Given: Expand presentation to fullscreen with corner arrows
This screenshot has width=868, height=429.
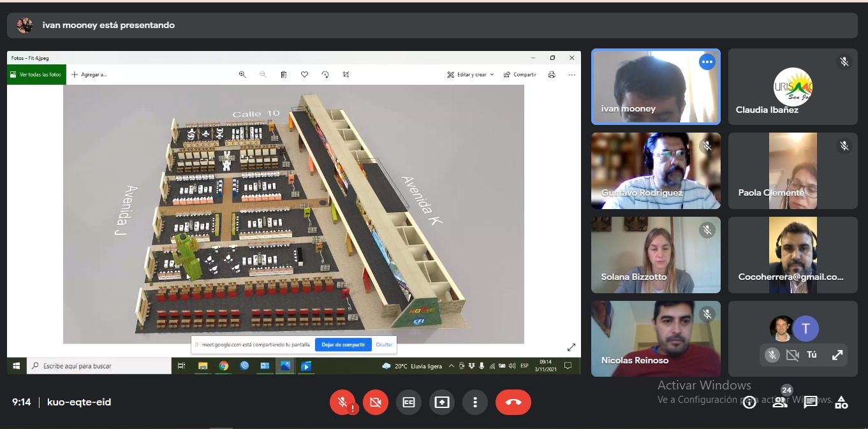Looking at the screenshot, I should 571,347.
